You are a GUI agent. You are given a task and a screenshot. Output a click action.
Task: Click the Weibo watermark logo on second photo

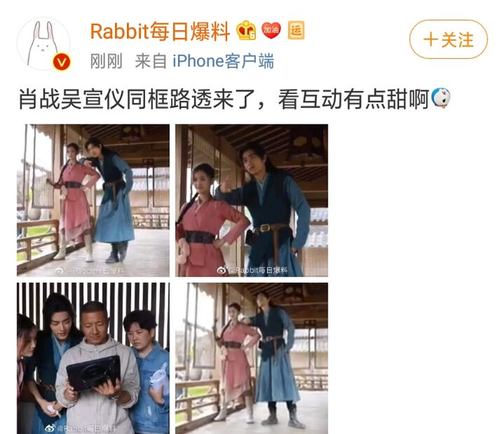click(x=222, y=269)
